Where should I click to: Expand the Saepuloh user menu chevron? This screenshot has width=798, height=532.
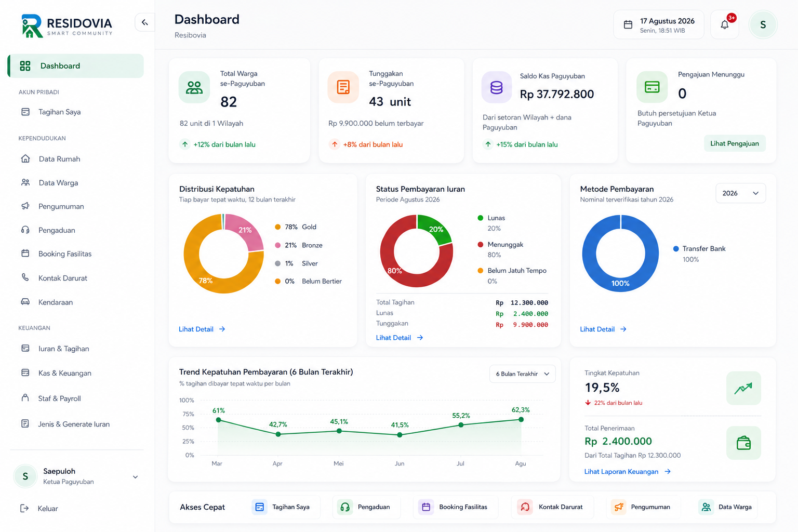pos(136,477)
